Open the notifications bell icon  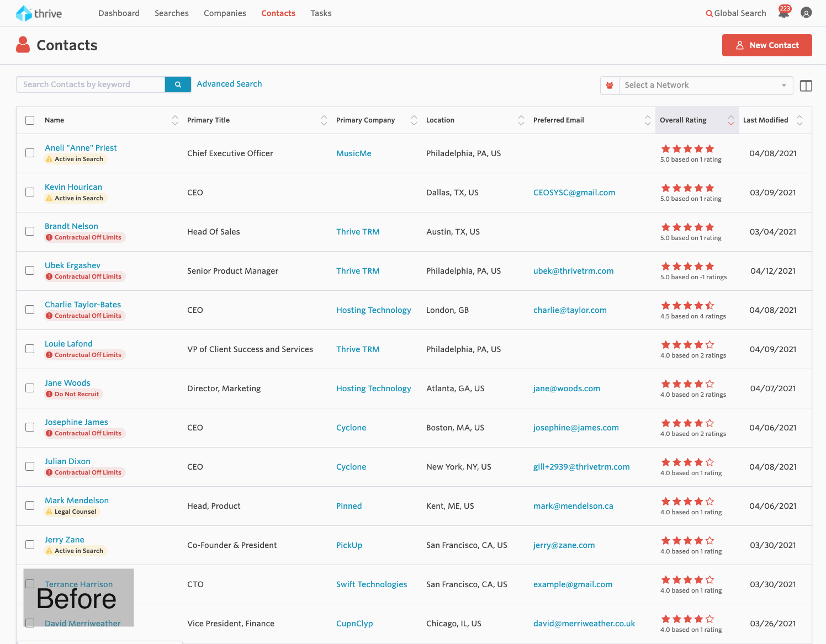783,12
